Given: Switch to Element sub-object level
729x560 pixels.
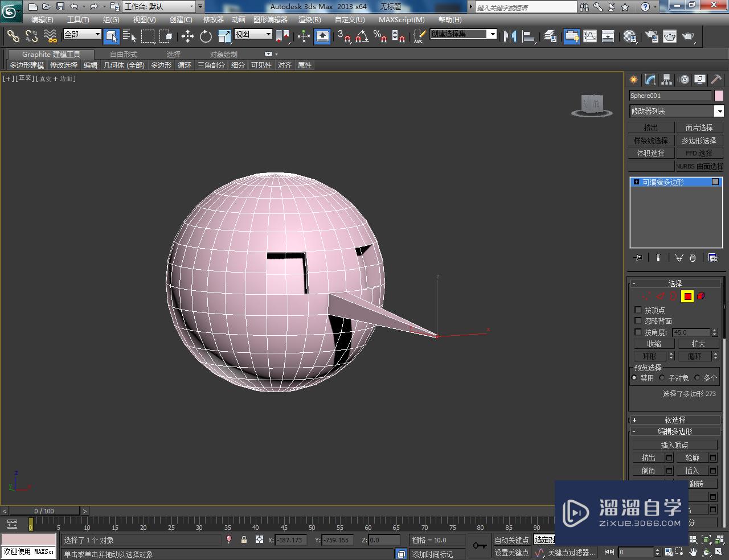Looking at the screenshot, I should pos(701,296).
